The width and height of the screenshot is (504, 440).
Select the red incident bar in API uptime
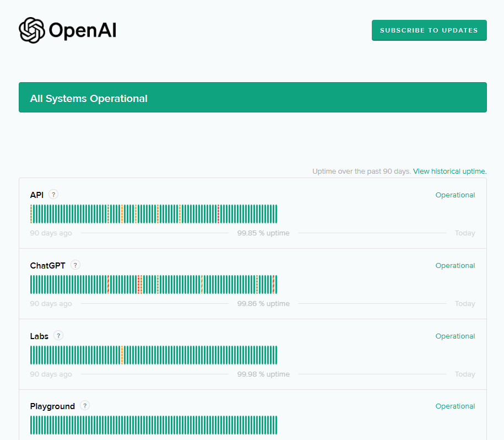pyautogui.click(x=218, y=214)
